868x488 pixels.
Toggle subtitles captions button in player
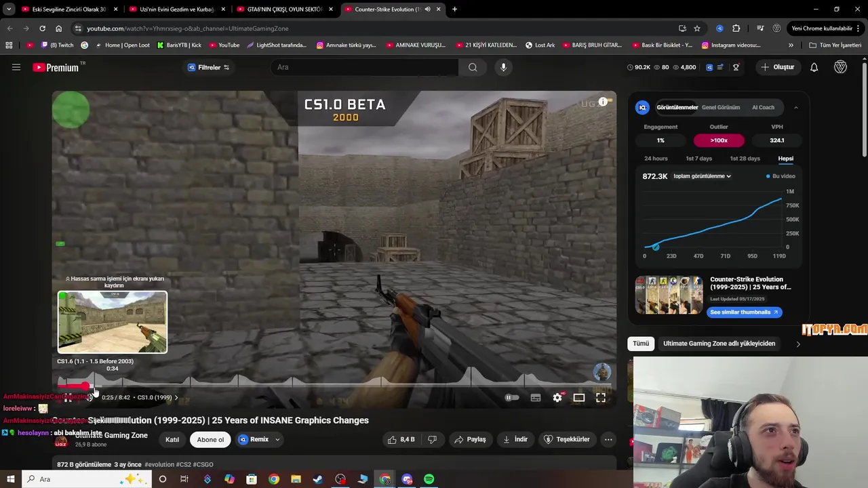(x=536, y=398)
